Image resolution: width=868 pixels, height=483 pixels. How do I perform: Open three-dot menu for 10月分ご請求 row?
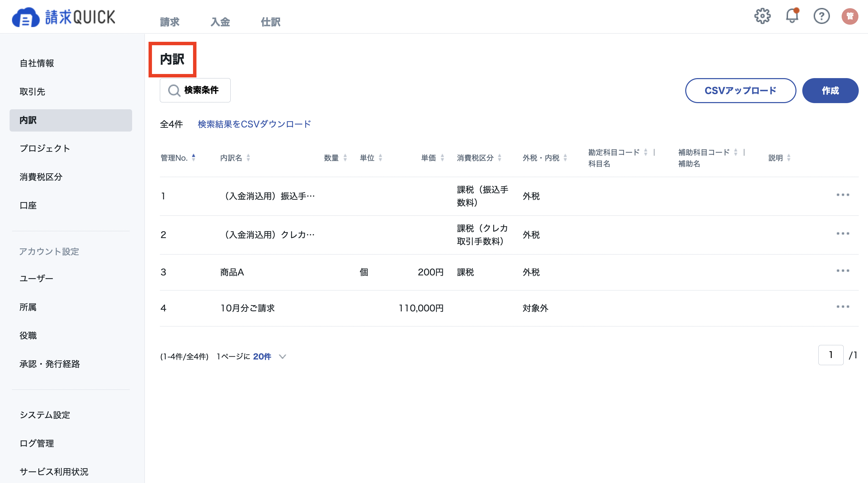pos(843,307)
